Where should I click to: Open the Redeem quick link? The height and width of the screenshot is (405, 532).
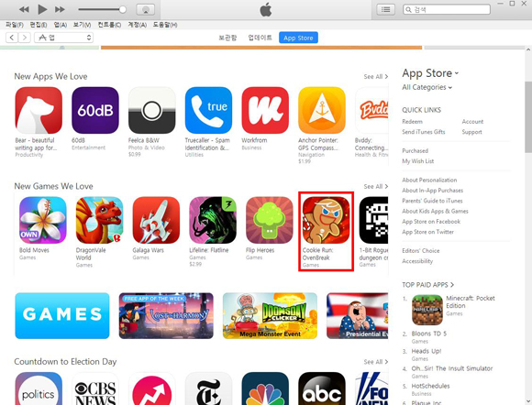click(x=412, y=121)
